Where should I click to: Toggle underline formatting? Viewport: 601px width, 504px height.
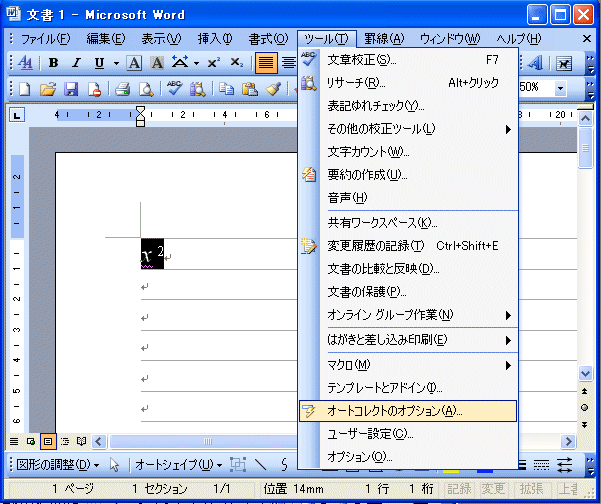tap(99, 62)
